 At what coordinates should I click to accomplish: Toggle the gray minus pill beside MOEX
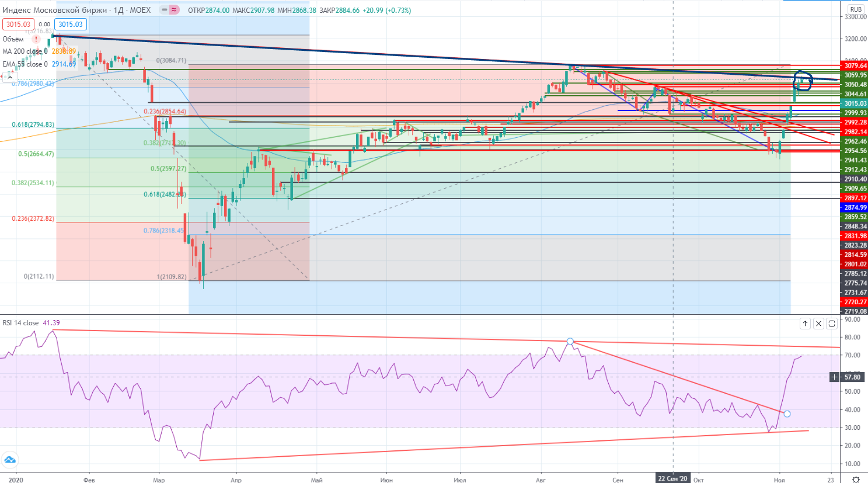tap(164, 10)
